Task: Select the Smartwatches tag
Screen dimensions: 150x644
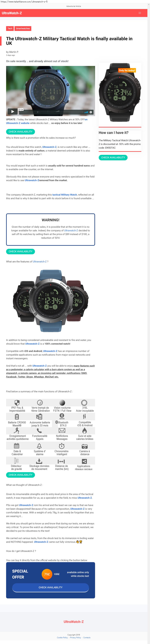Action: click(x=23, y=28)
